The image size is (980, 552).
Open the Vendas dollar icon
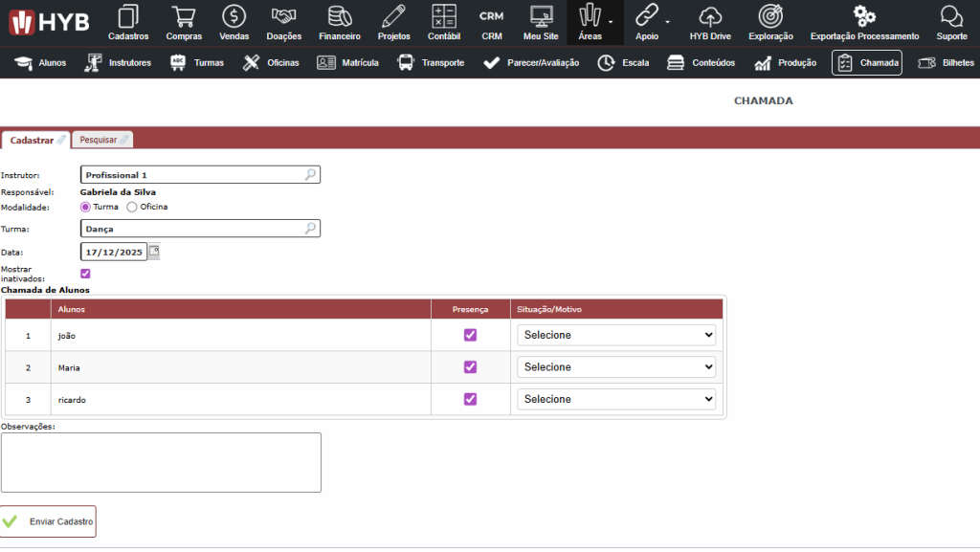[234, 16]
